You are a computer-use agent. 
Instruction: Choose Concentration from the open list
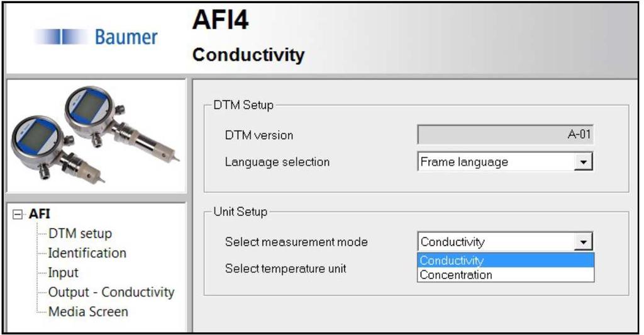506,275
